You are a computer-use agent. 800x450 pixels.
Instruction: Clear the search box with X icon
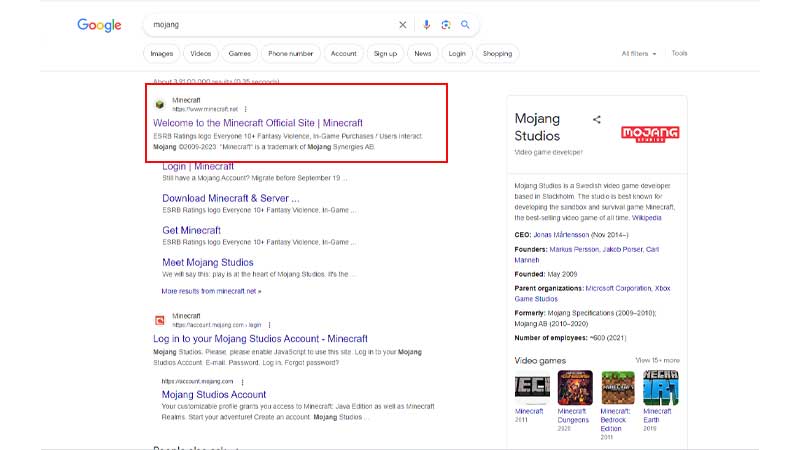(403, 24)
